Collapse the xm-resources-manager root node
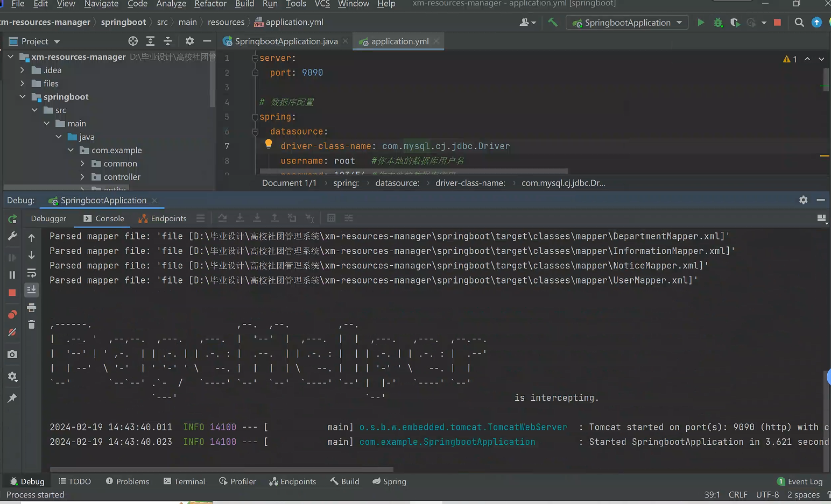Image resolution: width=831 pixels, height=504 pixels. click(10, 56)
